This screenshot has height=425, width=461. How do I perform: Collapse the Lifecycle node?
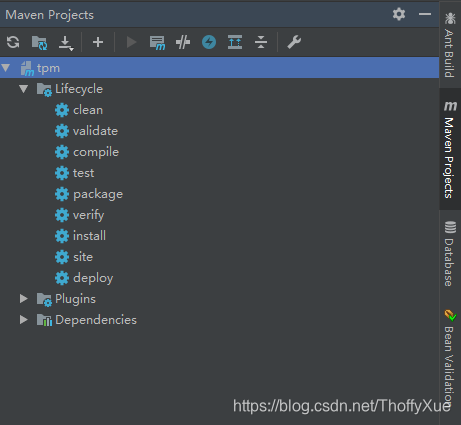[x=23, y=89]
